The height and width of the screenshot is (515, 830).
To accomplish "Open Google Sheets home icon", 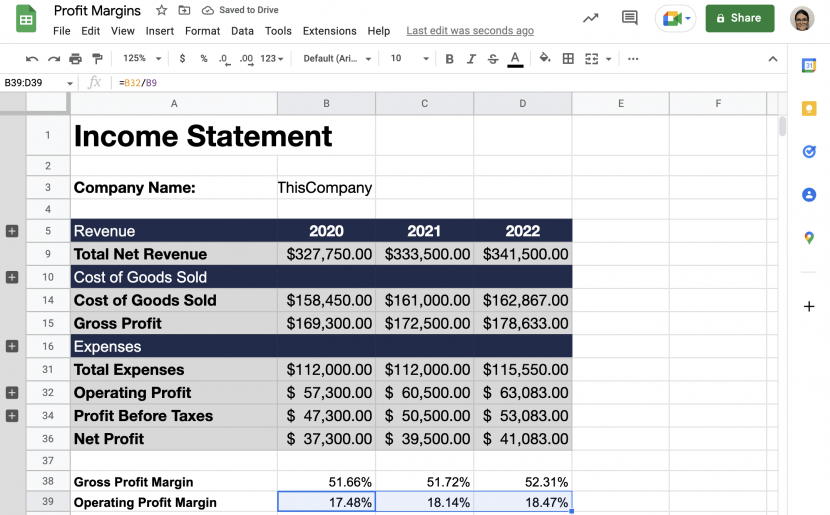I will (x=26, y=19).
